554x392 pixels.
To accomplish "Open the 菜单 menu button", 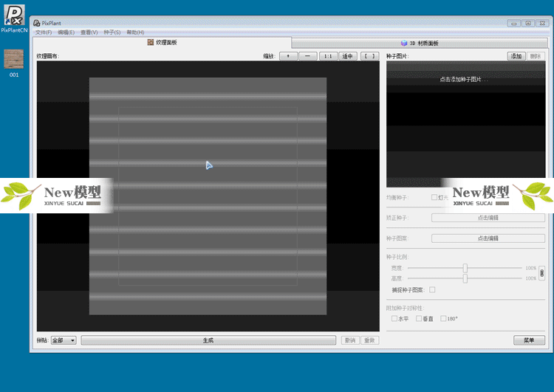I will (529, 340).
